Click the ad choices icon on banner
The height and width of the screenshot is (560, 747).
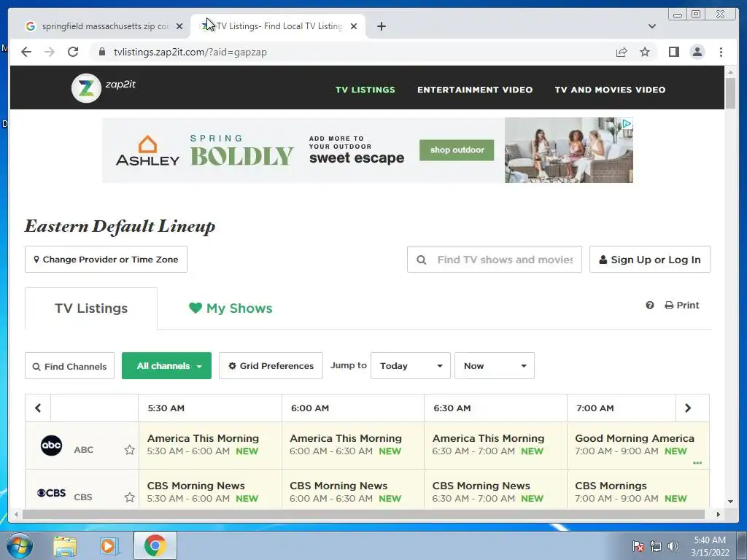[627, 124]
